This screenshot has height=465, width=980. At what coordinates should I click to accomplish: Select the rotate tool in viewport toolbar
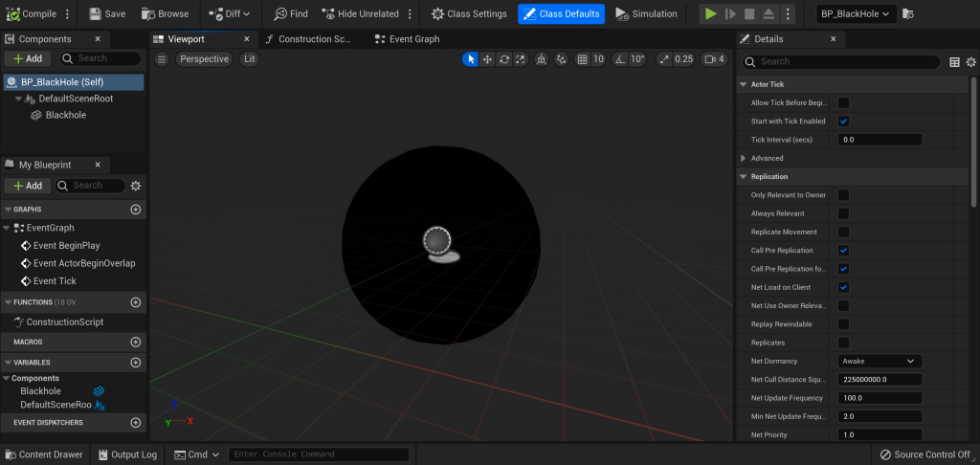503,59
